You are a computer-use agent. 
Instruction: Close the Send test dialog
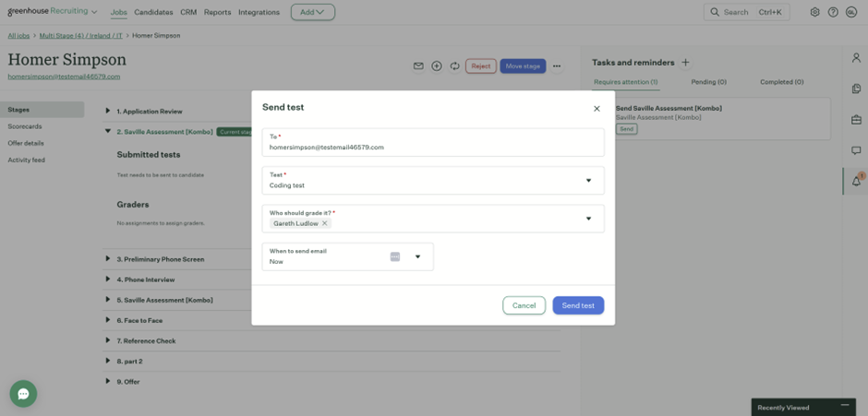(x=597, y=109)
